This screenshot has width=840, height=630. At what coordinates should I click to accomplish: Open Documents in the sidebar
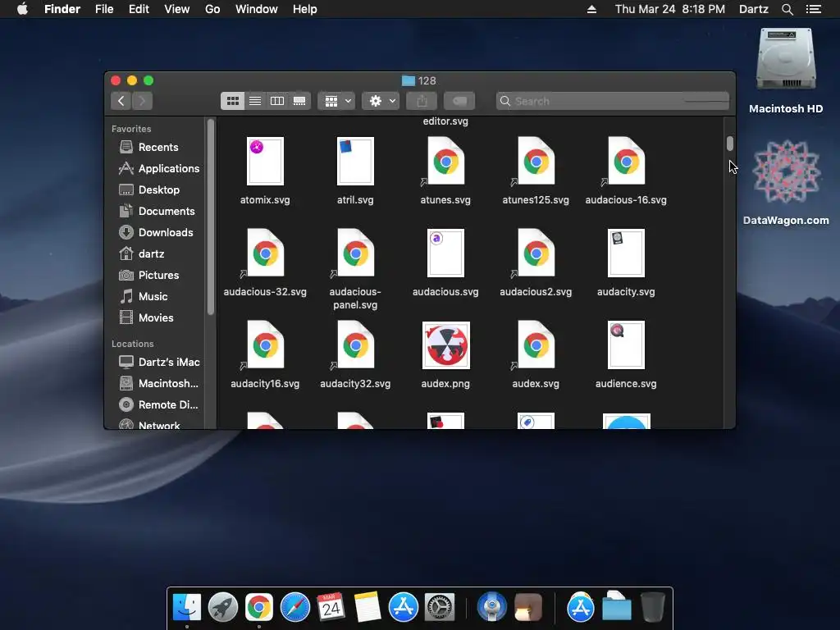click(157, 211)
